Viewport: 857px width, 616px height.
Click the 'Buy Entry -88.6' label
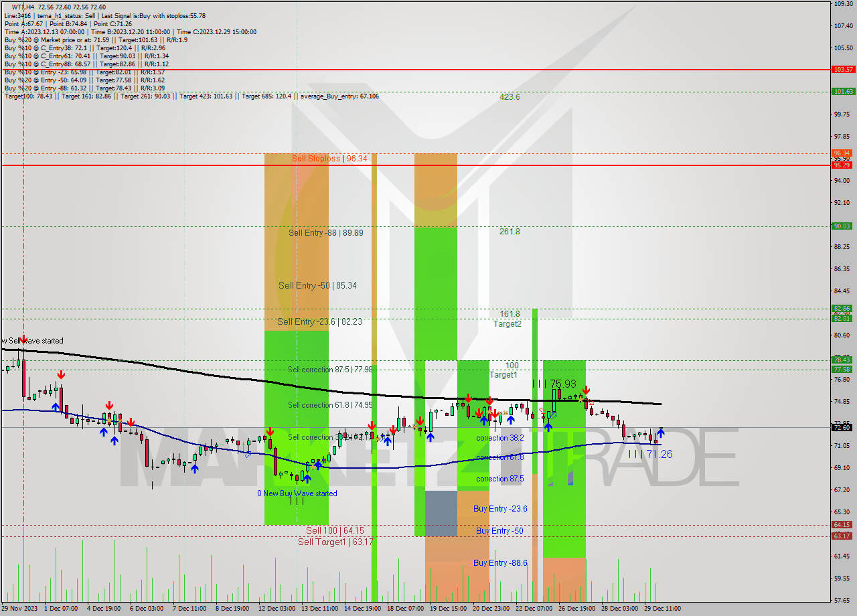[500, 563]
